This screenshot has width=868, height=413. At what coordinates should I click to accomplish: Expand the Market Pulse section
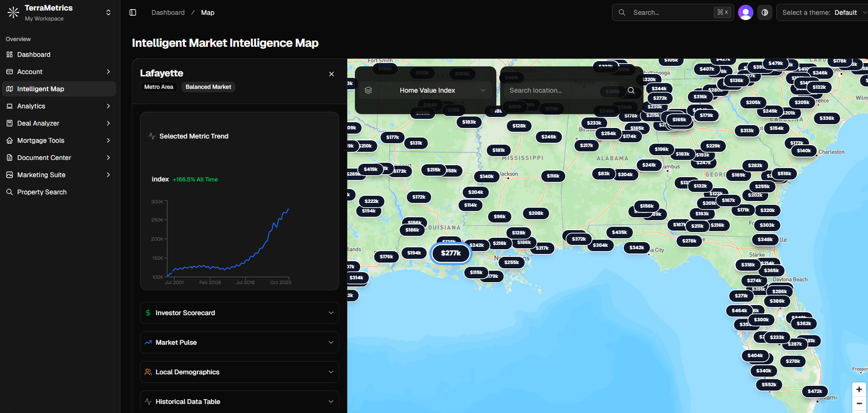tap(239, 342)
